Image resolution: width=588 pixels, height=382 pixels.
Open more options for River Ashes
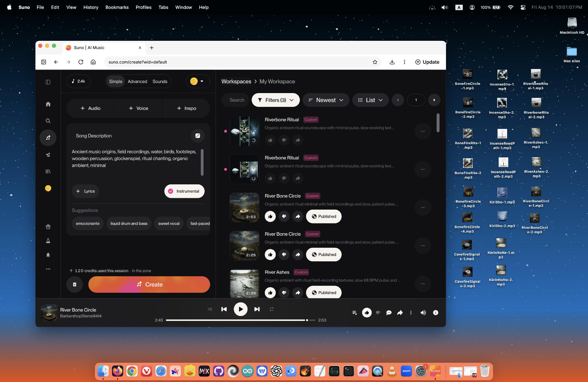[423, 284]
